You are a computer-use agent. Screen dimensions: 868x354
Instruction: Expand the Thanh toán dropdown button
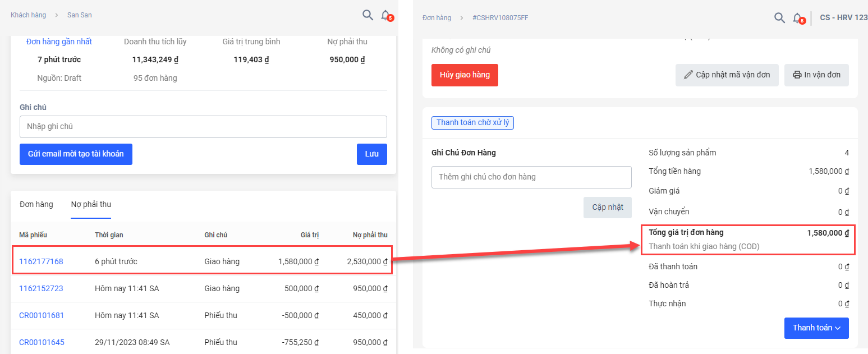[x=816, y=328]
